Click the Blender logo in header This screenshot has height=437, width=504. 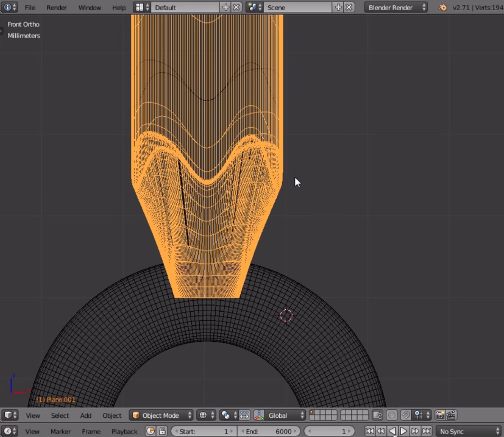tap(443, 8)
